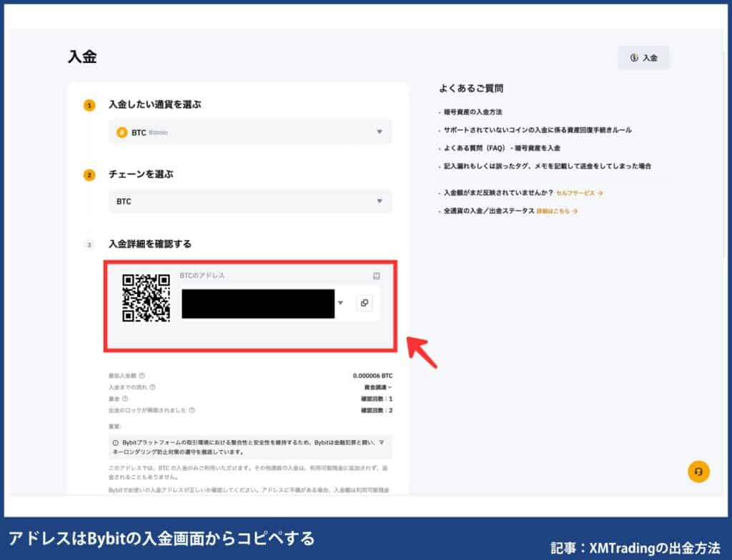Screen dimensions: 732x560
Task: Click the 詳細はこちら link
Action: [x=557, y=211]
